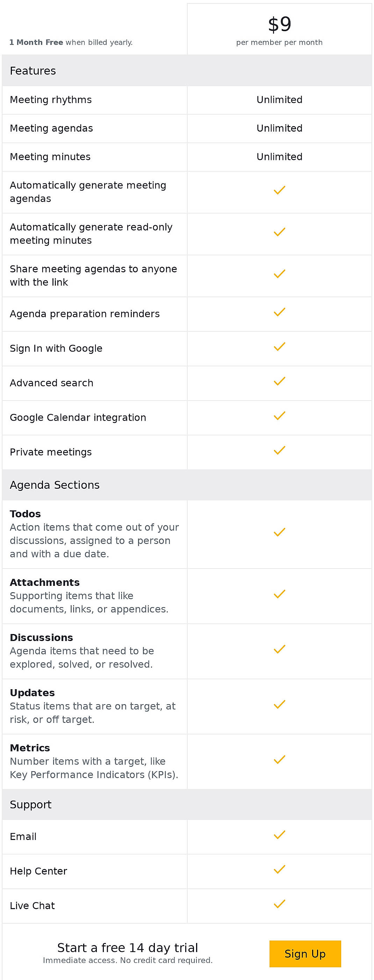The height and width of the screenshot is (980, 374).
Task: Click the Google Calendar integration checkmark
Action: 279,416
